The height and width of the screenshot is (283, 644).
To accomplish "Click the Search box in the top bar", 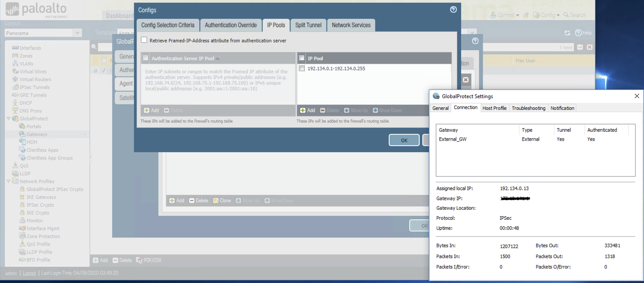I will pyautogui.click(x=575, y=15).
